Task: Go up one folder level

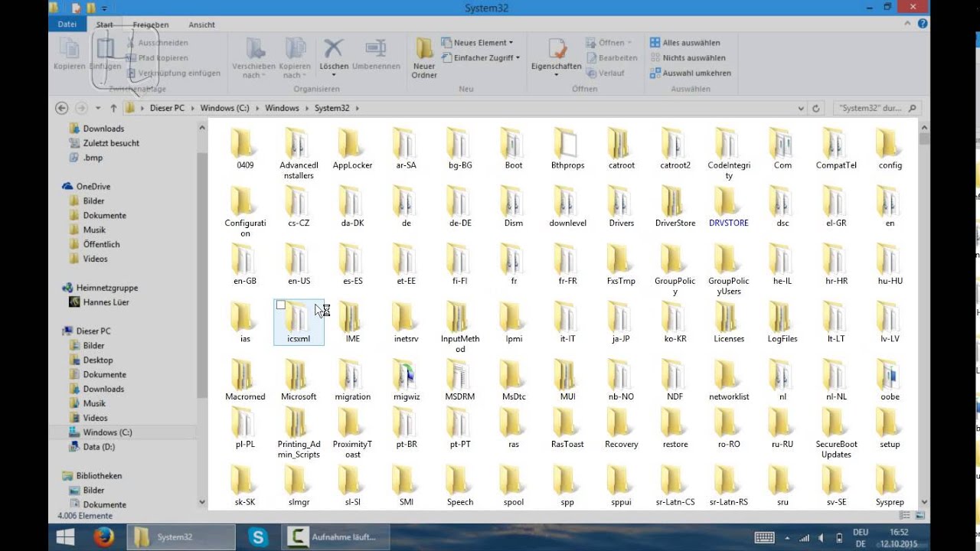Action: (x=113, y=108)
